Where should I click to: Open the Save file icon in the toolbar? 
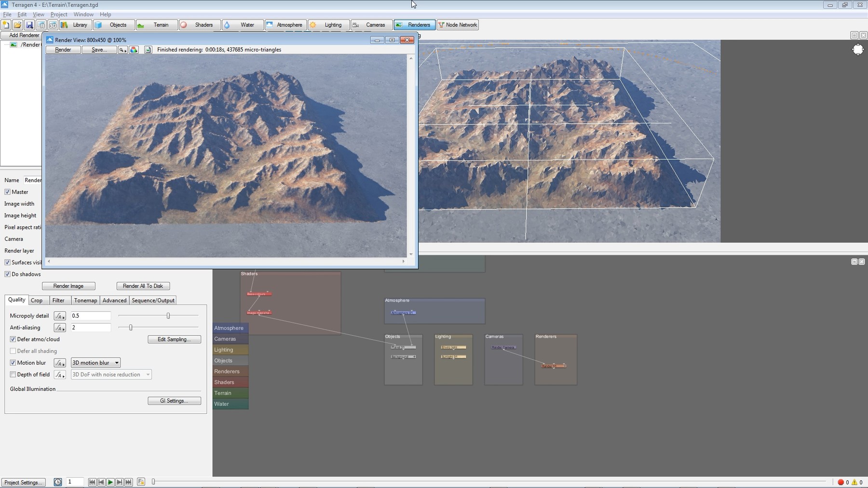coord(29,25)
